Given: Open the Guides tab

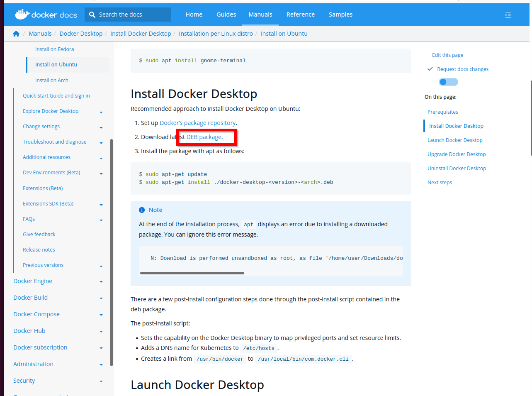Looking at the screenshot, I should (226, 15).
